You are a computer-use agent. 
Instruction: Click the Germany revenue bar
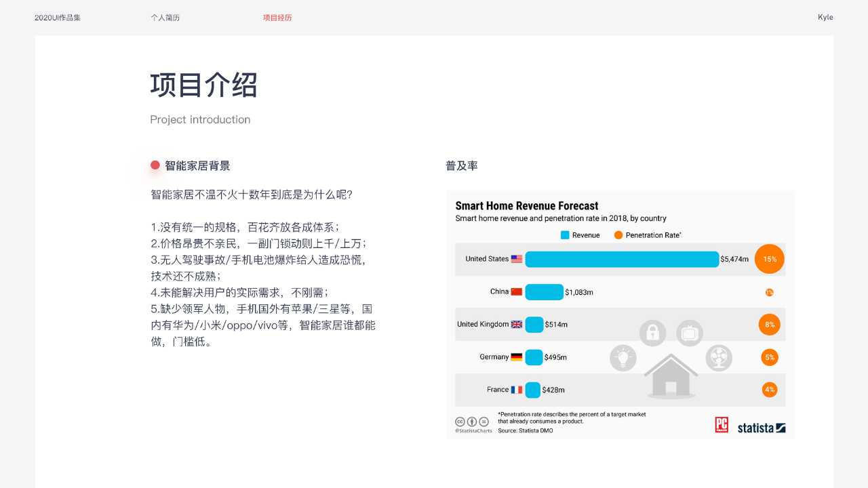pos(534,357)
